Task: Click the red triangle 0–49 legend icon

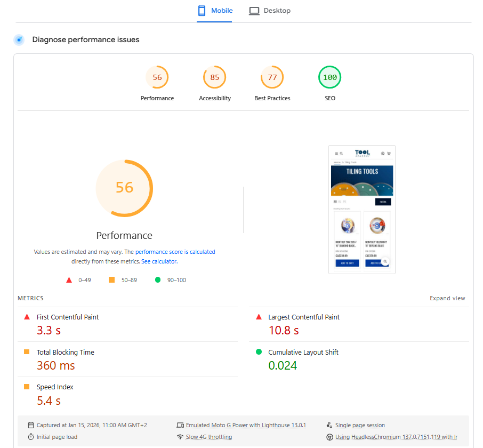Action: click(69, 280)
